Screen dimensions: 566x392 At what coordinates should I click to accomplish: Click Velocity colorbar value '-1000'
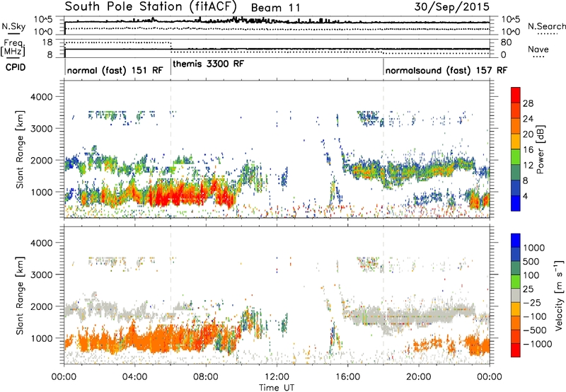click(x=537, y=344)
